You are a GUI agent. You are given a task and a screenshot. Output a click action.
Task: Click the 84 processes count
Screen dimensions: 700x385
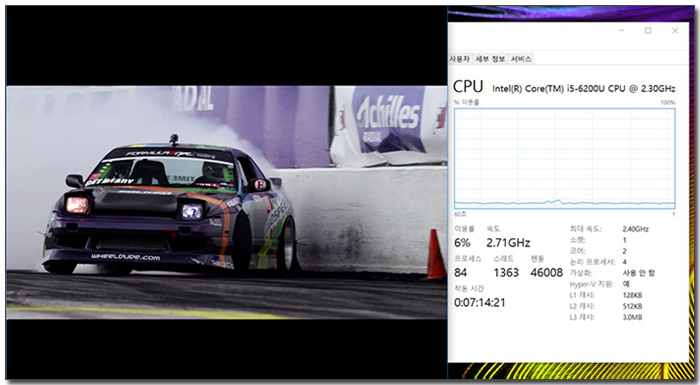click(x=460, y=272)
